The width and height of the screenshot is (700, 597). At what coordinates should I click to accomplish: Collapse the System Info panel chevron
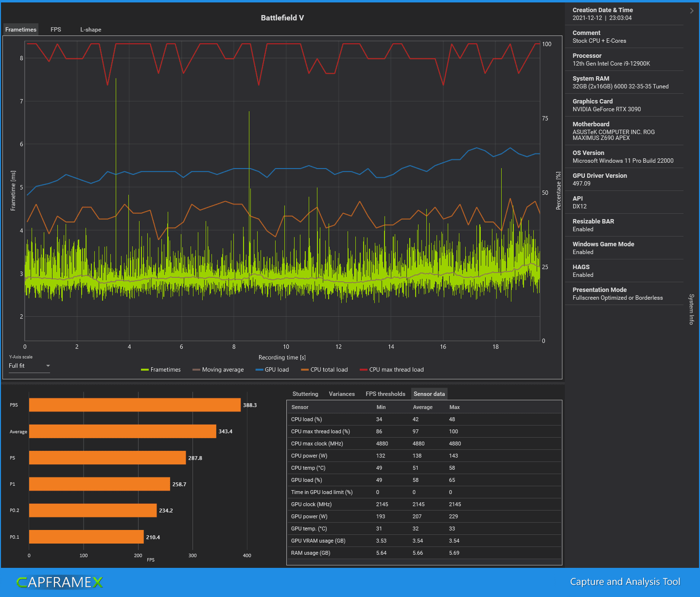point(692,11)
